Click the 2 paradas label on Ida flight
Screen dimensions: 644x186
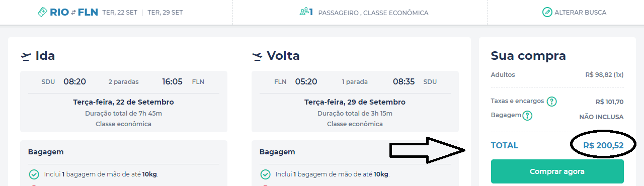(x=123, y=81)
